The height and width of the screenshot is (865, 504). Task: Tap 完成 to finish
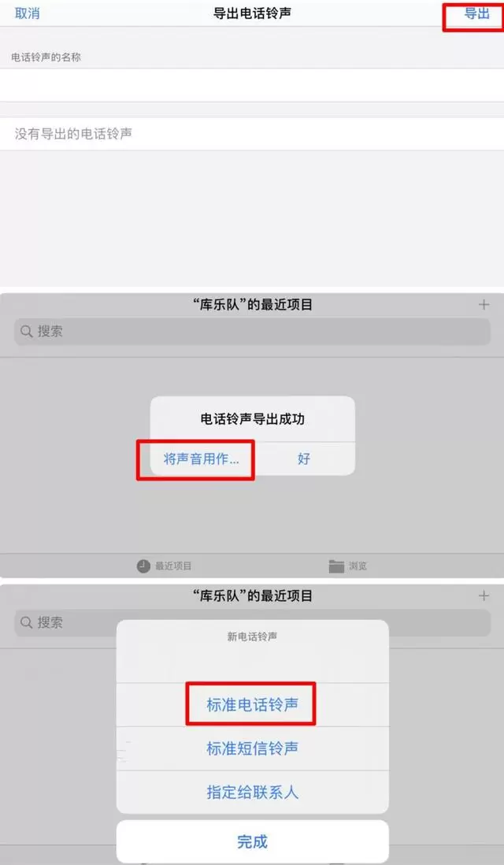[253, 842]
